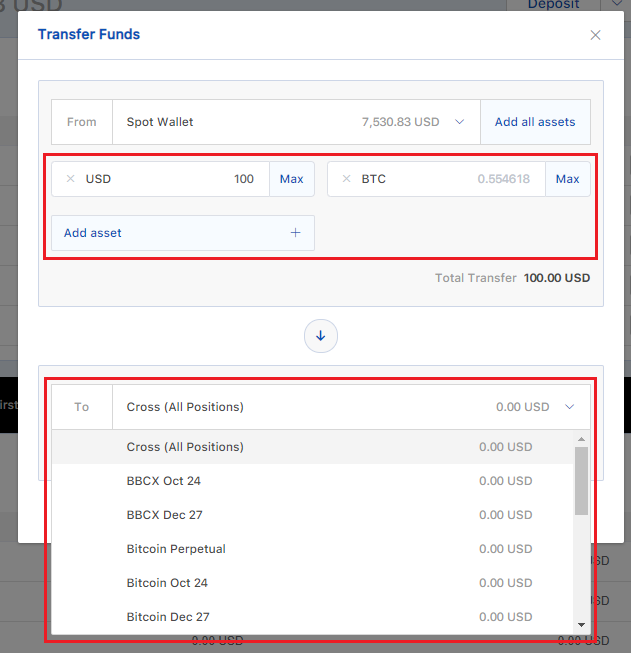Choose BBCX Oct 24 as destination
The height and width of the screenshot is (653, 631).
click(164, 481)
